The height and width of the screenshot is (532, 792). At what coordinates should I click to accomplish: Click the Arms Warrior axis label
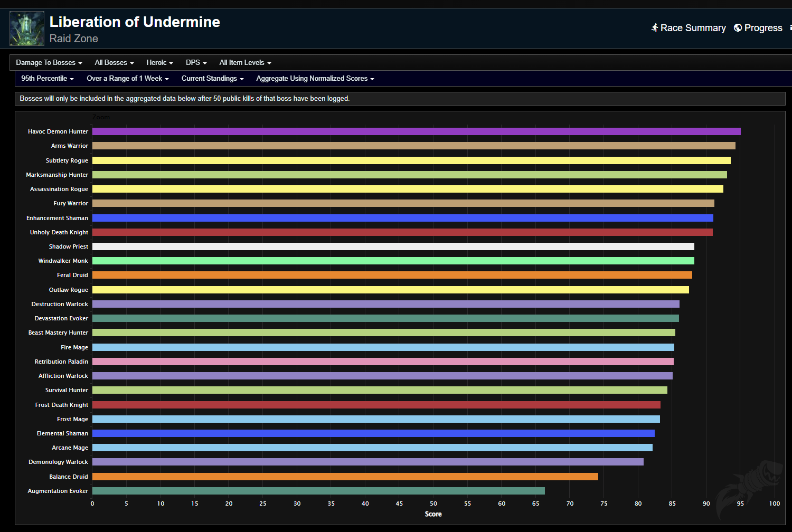(x=69, y=146)
